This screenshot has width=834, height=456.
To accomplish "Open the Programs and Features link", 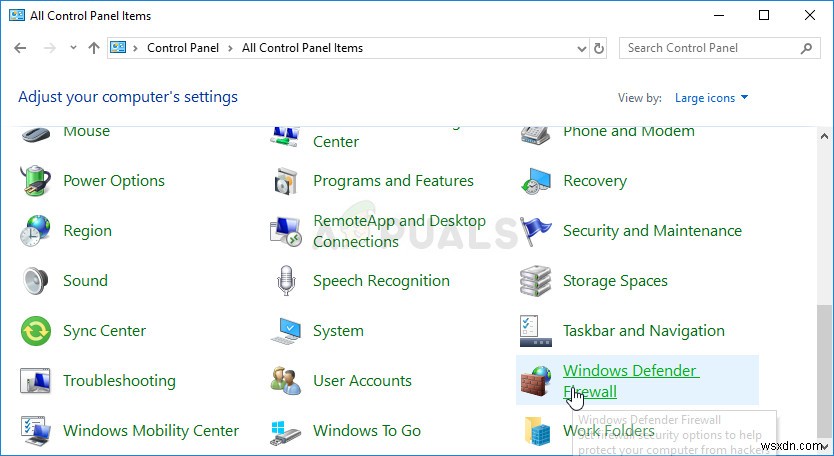I will [393, 181].
